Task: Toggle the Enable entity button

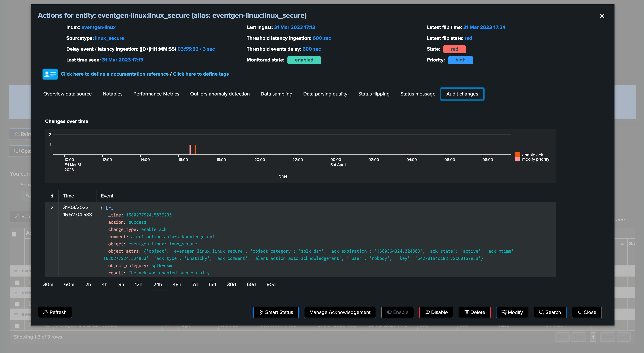Action: click(x=397, y=312)
